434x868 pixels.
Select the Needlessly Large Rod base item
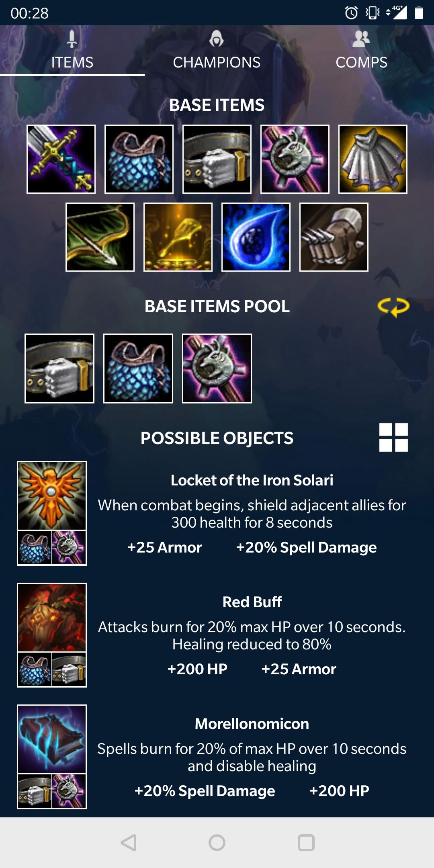pyautogui.click(x=295, y=159)
